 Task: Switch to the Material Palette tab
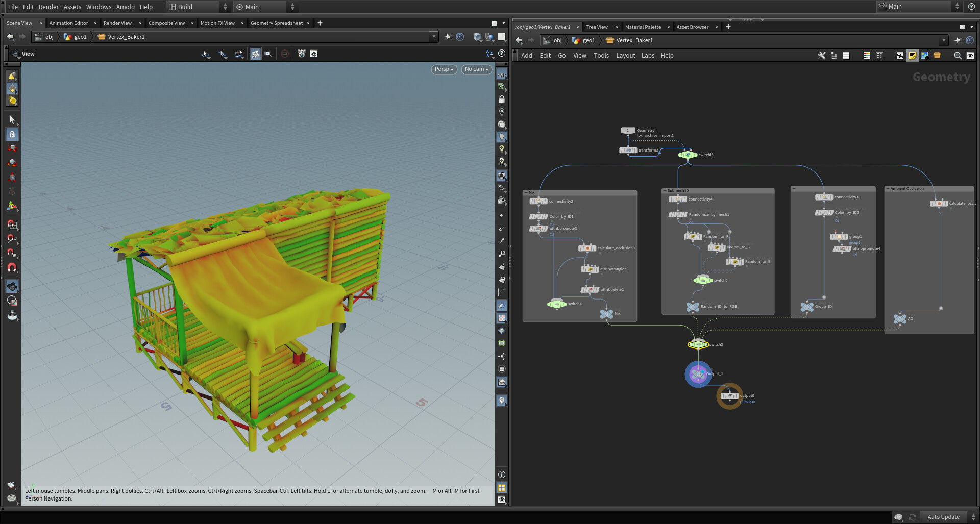coord(643,27)
